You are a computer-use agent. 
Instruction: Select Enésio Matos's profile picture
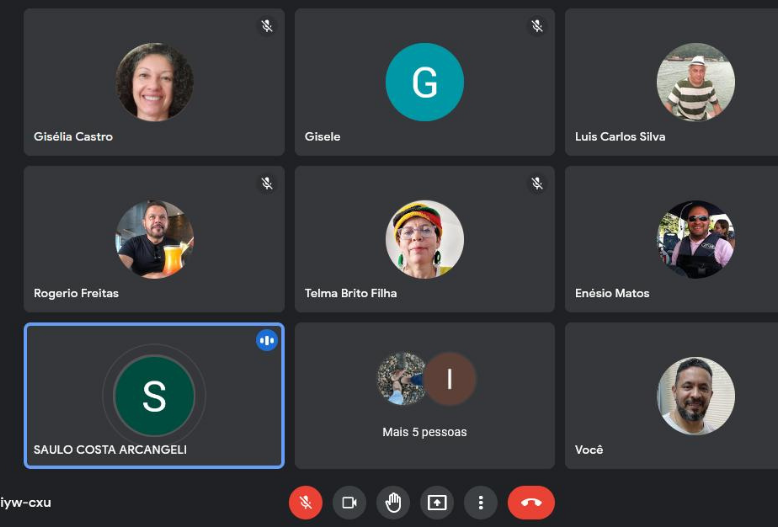click(x=695, y=239)
